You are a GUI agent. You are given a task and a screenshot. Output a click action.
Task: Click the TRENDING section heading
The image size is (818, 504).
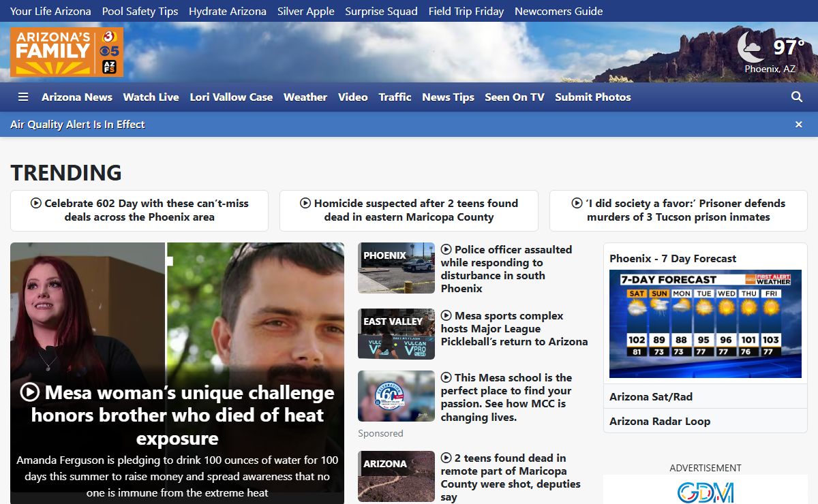[x=66, y=172]
